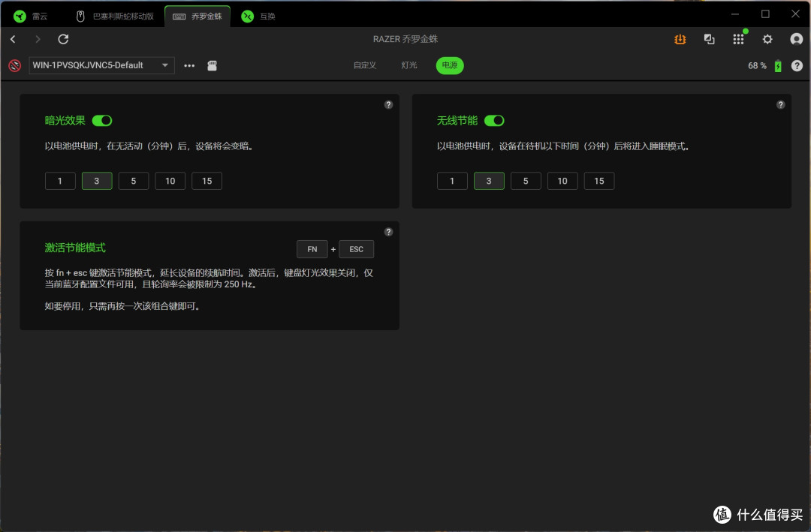
Task: Go forward with the right arrow
Action: (x=38, y=39)
